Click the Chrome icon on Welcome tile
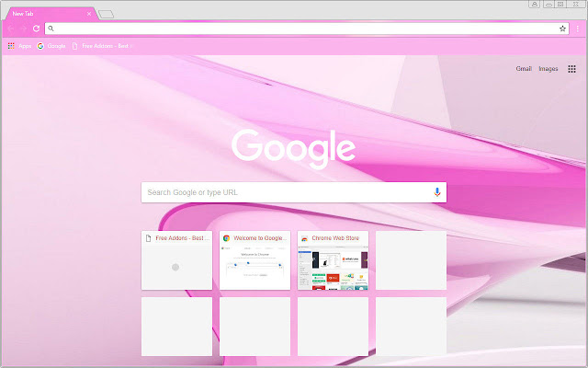This screenshot has height=368, width=588. point(227,238)
